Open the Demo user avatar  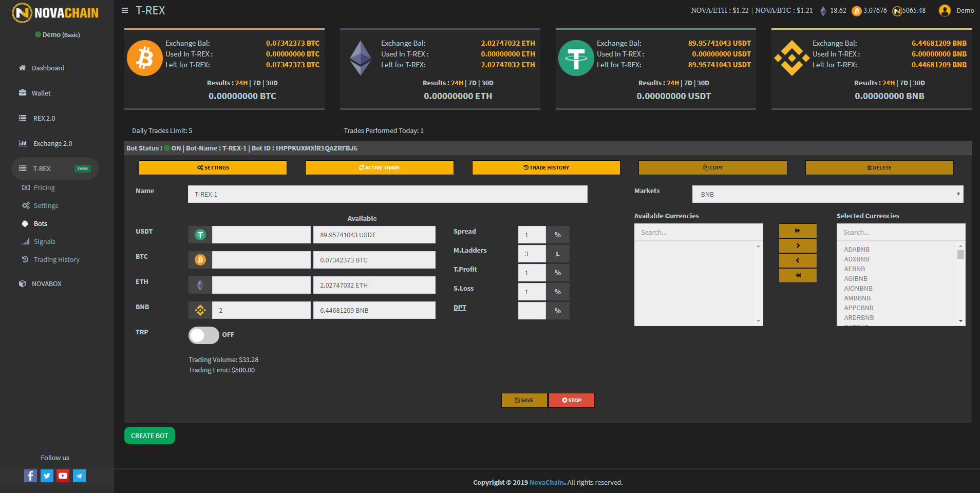pos(945,10)
